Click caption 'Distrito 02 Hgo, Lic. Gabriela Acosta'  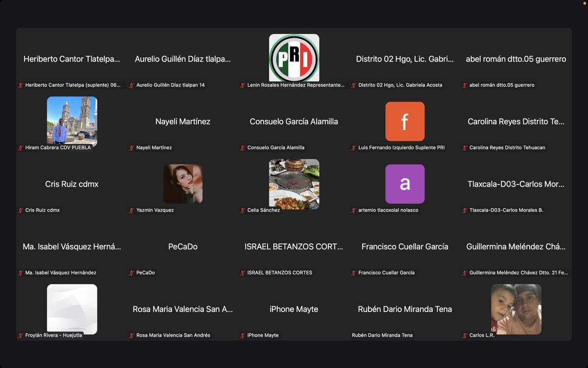pos(400,85)
